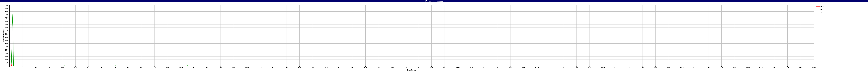Click the 2000 tick label on time axis

(x=273, y=68)
